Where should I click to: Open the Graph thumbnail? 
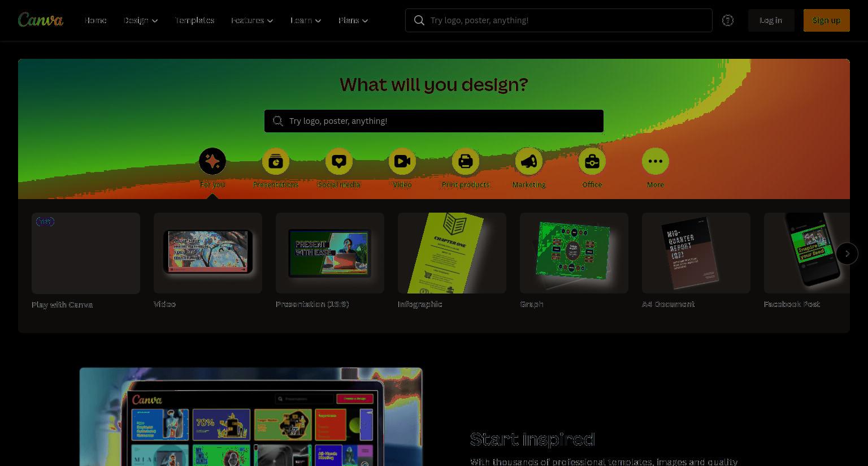(574, 253)
